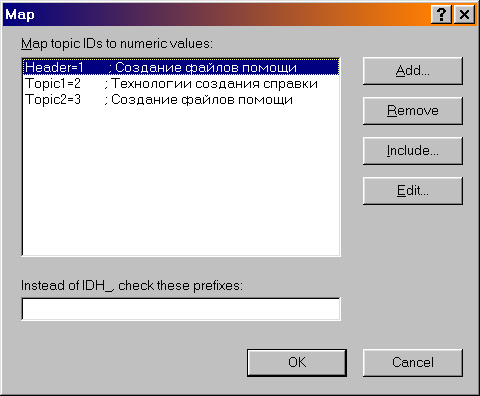Click the Include... button
This screenshot has height=396, width=480.
[413, 151]
